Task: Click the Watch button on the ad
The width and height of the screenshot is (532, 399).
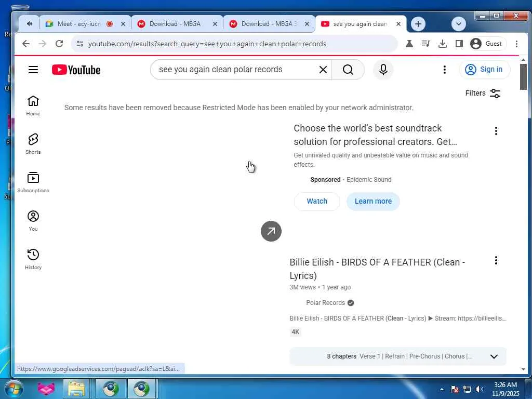Action: 317,201
